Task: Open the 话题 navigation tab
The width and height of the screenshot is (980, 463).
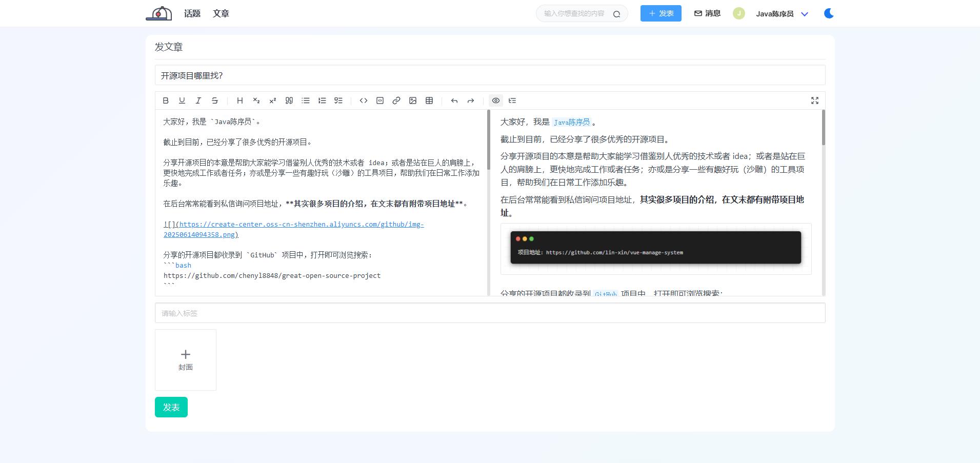Action: [x=192, y=13]
